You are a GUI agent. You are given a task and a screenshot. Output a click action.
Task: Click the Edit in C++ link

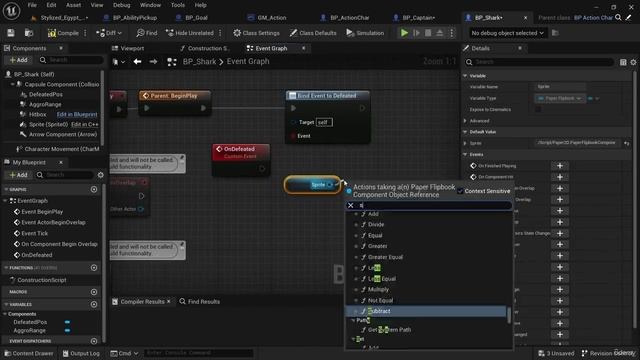84,124
